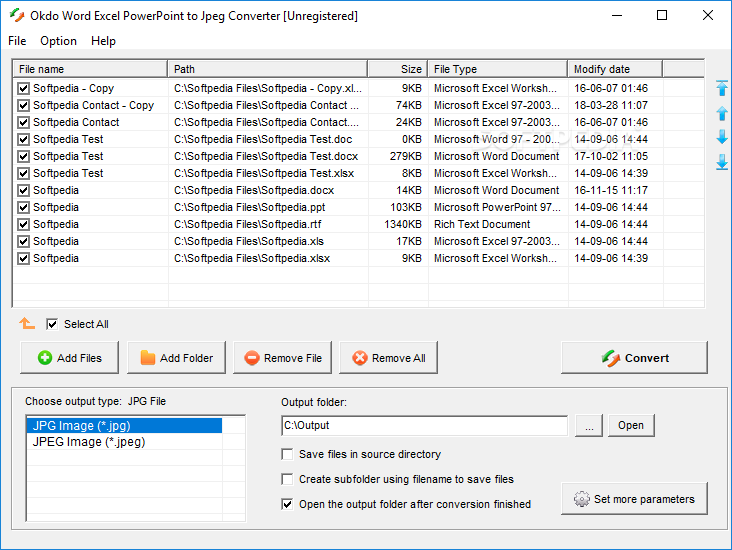
Task: Click the Microsoft PowerPoint 97... type cell
Action: point(497,207)
